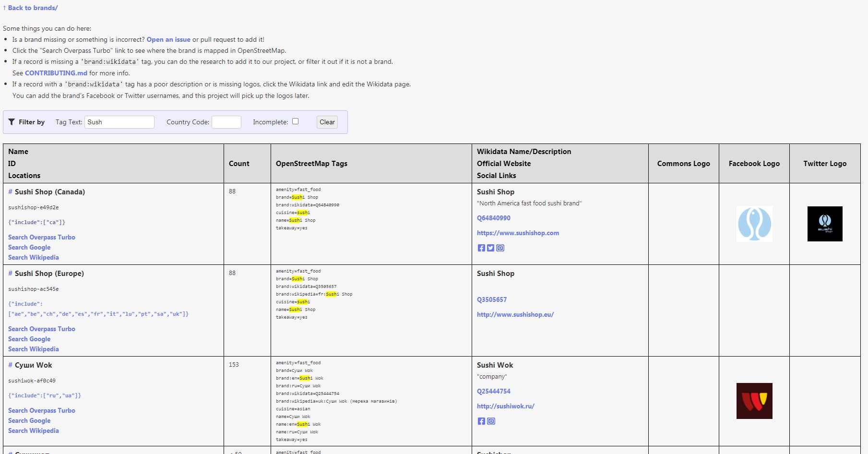
Task: Visit https://www.sushishop.com website link
Action: 518,233
